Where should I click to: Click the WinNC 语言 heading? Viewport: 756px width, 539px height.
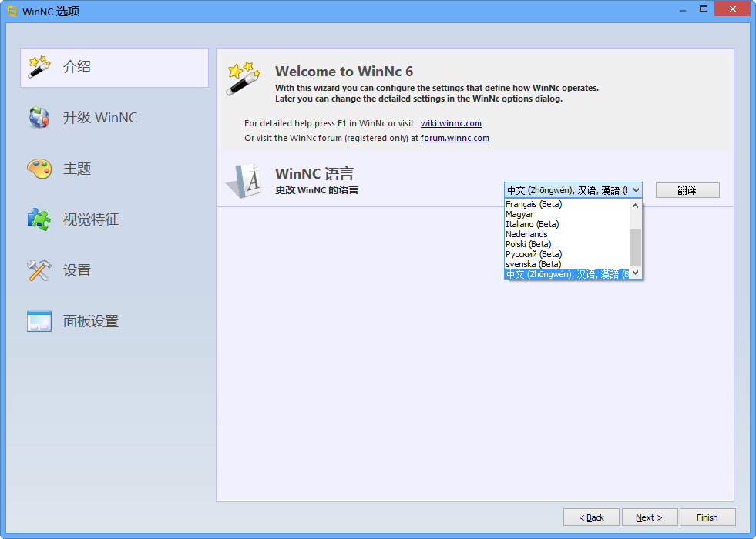tap(314, 173)
